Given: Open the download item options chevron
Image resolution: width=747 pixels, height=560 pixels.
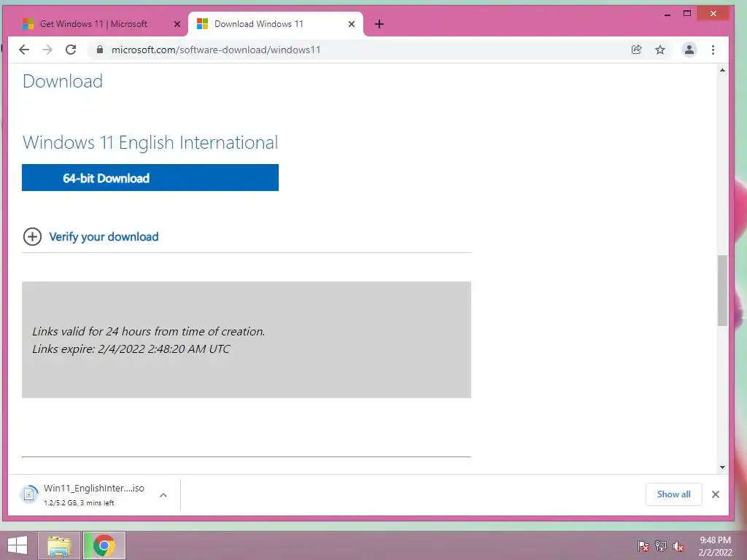Looking at the screenshot, I should [x=163, y=495].
